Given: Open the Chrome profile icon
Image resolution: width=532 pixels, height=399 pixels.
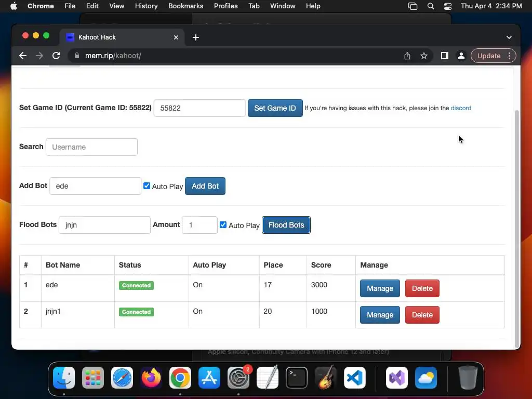Looking at the screenshot, I should [x=461, y=56].
